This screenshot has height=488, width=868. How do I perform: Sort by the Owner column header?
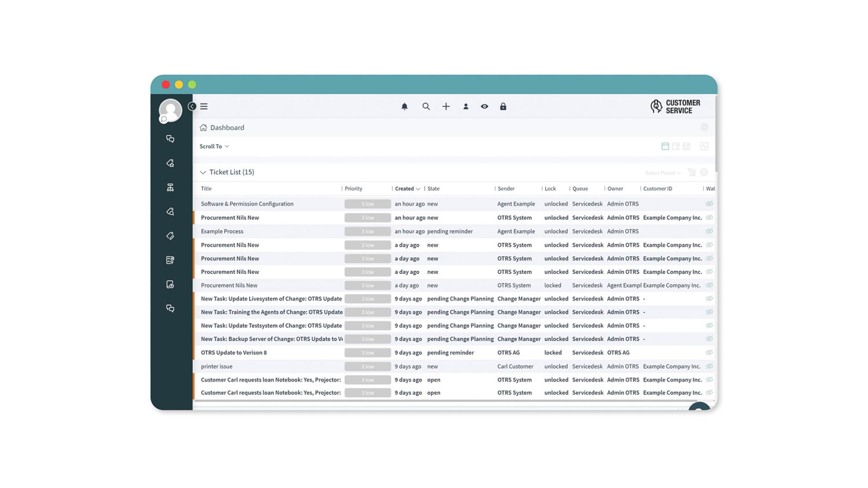coord(615,189)
